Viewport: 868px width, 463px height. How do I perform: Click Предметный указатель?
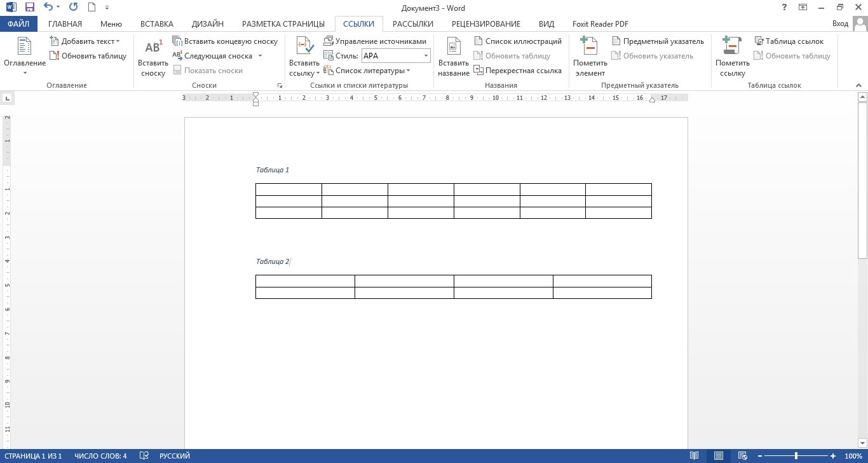[658, 41]
